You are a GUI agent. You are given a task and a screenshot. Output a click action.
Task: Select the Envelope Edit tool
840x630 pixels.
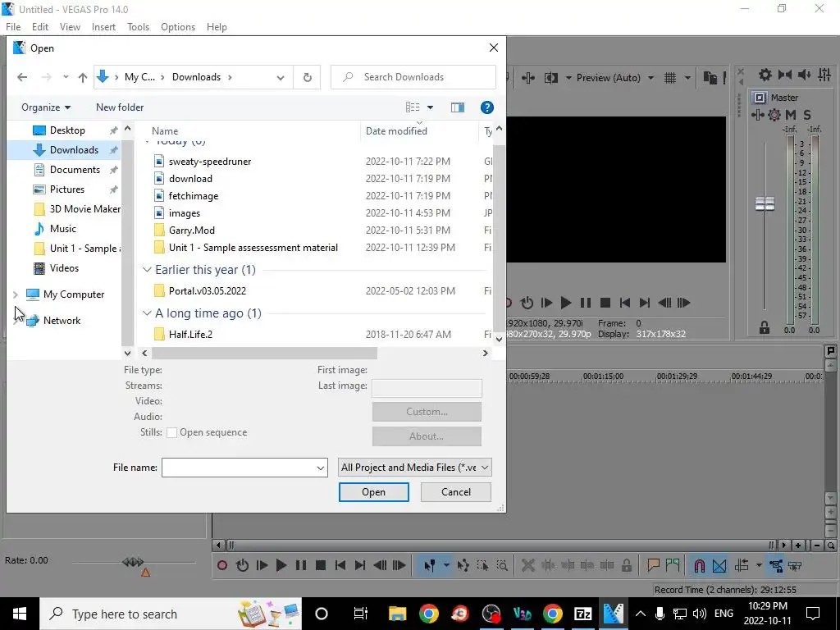pyautogui.click(x=463, y=565)
